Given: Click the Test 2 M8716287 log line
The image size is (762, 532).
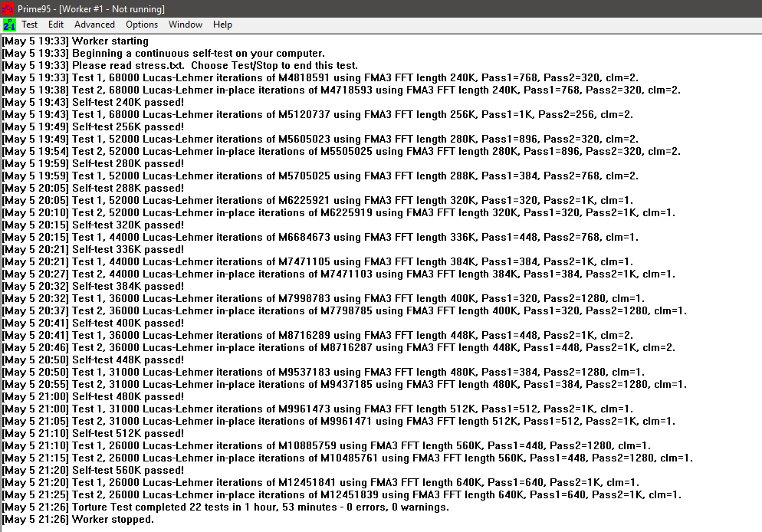Looking at the screenshot, I should (x=339, y=347).
